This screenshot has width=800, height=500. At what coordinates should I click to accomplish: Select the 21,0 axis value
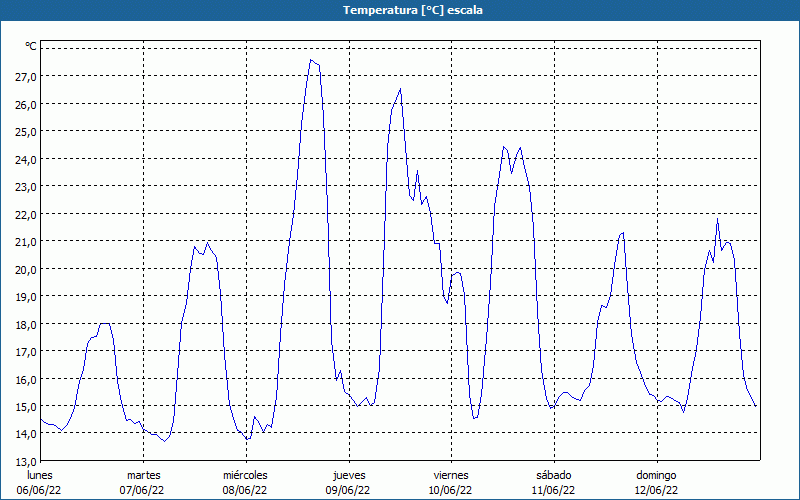[26, 241]
